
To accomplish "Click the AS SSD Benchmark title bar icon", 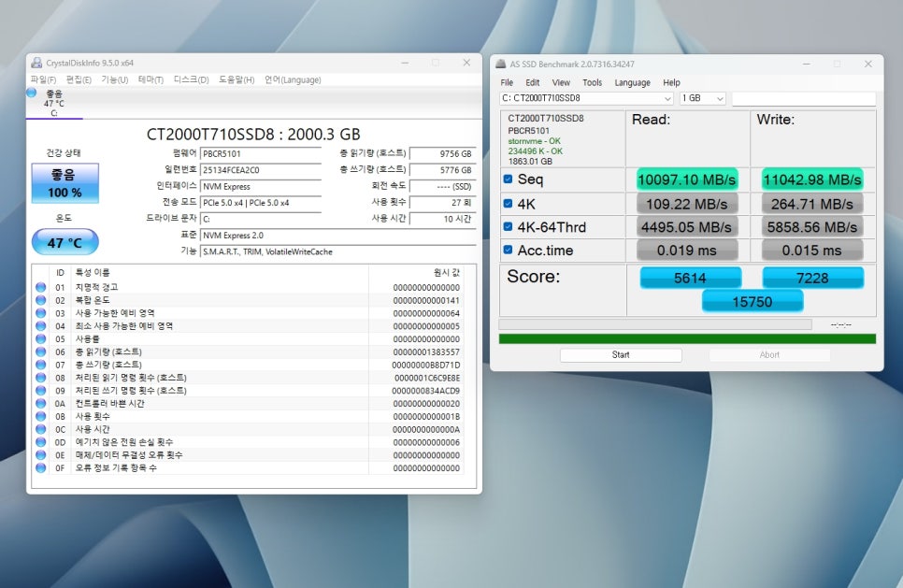I will pos(500,64).
